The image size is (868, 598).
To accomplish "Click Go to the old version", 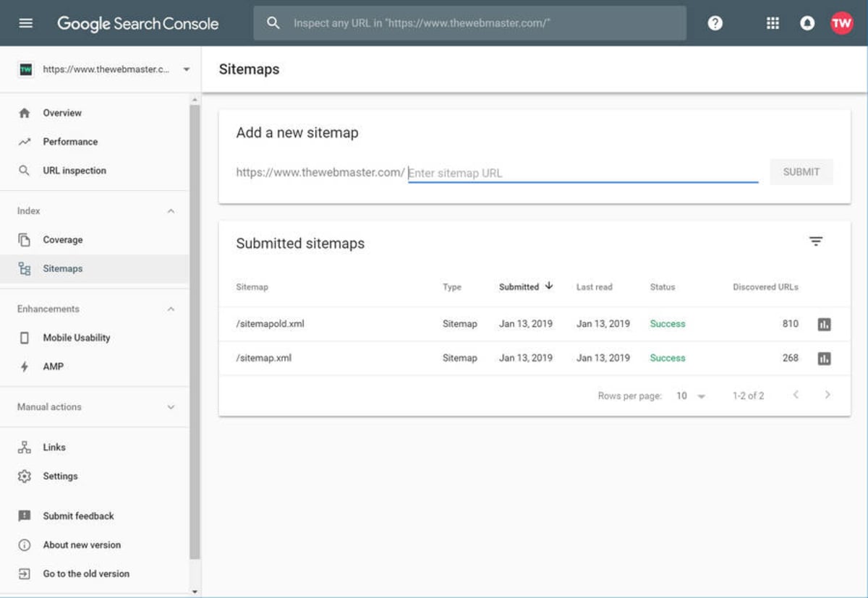I will click(x=86, y=574).
